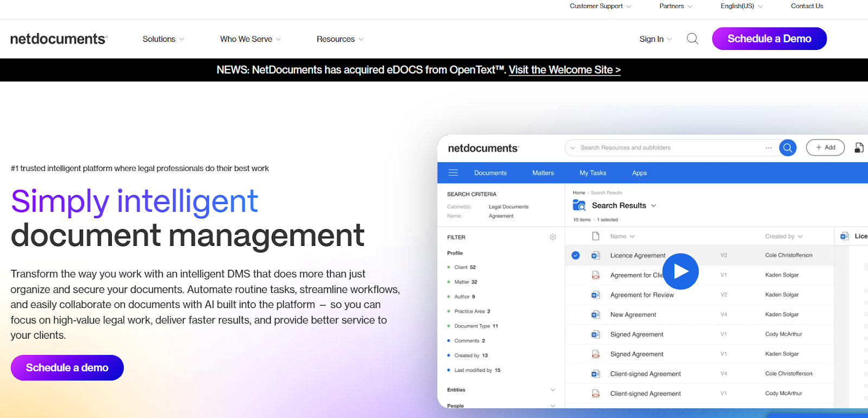This screenshot has width=868, height=418.
Task: Open New Agreement document
Action: coord(633,314)
